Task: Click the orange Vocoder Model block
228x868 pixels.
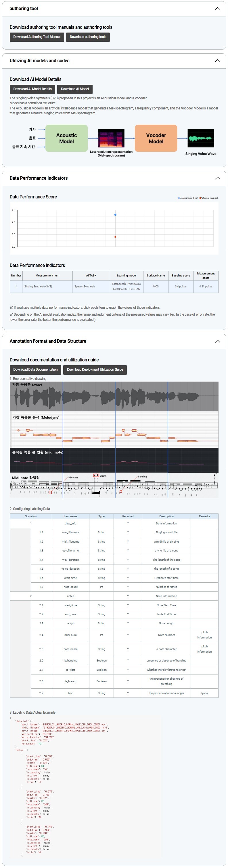Action: coord(156,138)
